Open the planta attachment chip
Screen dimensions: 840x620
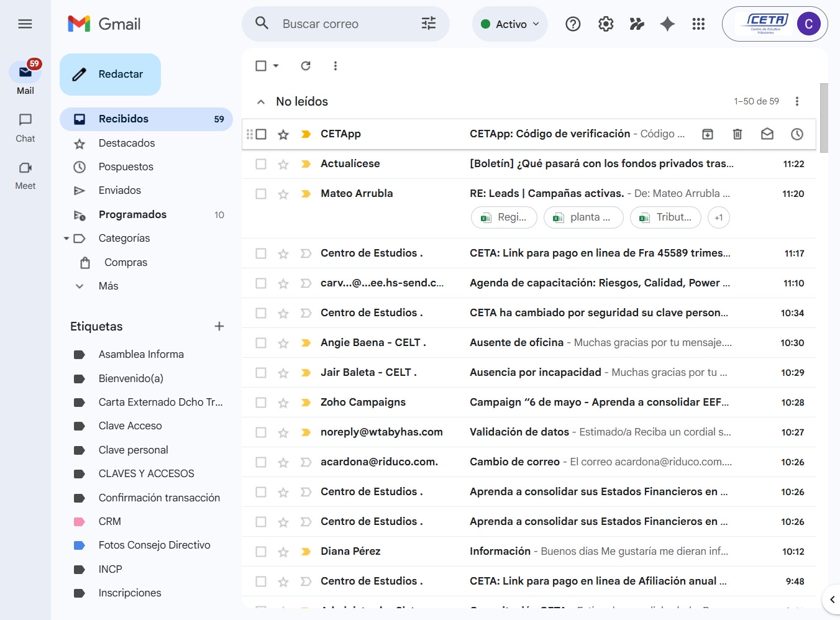pos(583,217)
